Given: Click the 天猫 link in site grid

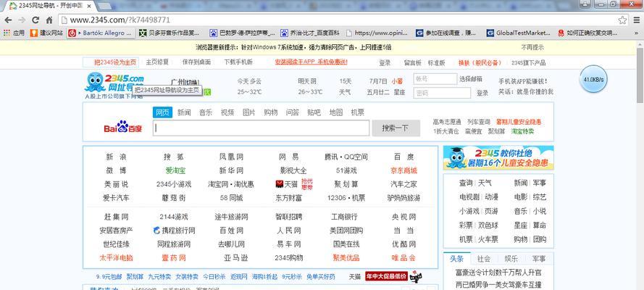Looking at the screenshot, I should coord(286,184).
